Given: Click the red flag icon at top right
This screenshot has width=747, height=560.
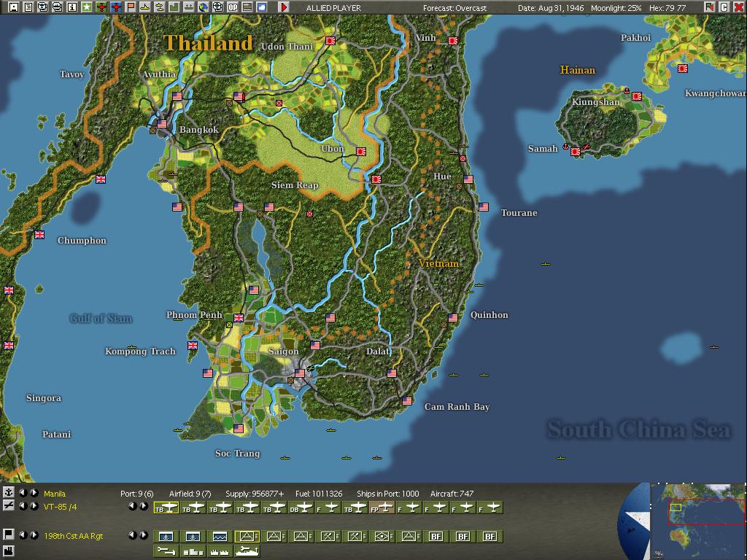Looking at the screenshot, I should [710, 7].
